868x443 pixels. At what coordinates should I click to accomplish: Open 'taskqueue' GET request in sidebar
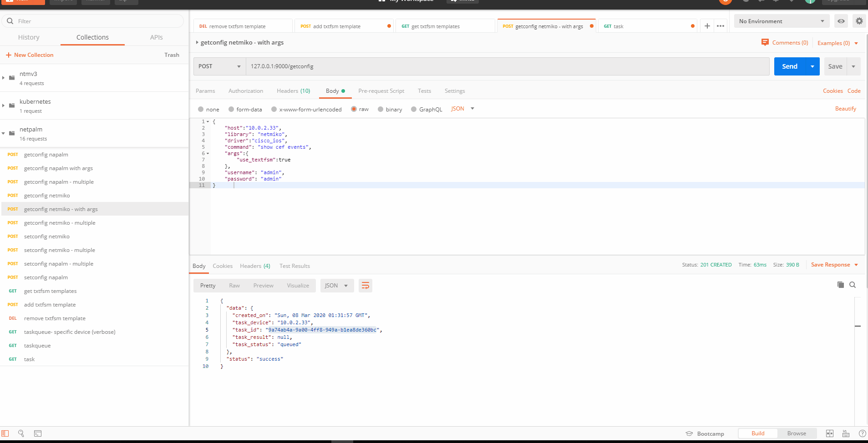point(94,346)
